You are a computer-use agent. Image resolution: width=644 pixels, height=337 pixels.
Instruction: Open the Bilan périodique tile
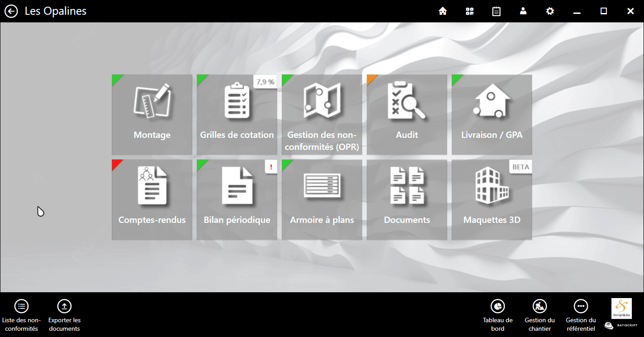pyautogui.click(x=237, y=200)
